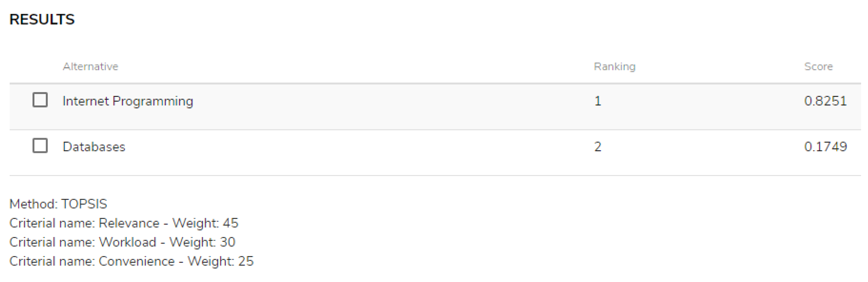The width and height of the screenshot is (868, 282).
Task: Click the Score column header
Action: (x=818, y=67)
